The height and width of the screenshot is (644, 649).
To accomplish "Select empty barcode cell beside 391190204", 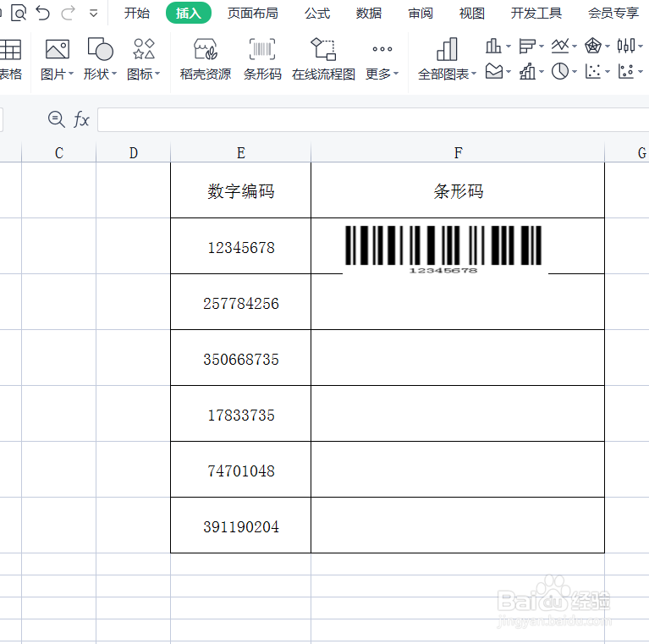I will point(458,526).
